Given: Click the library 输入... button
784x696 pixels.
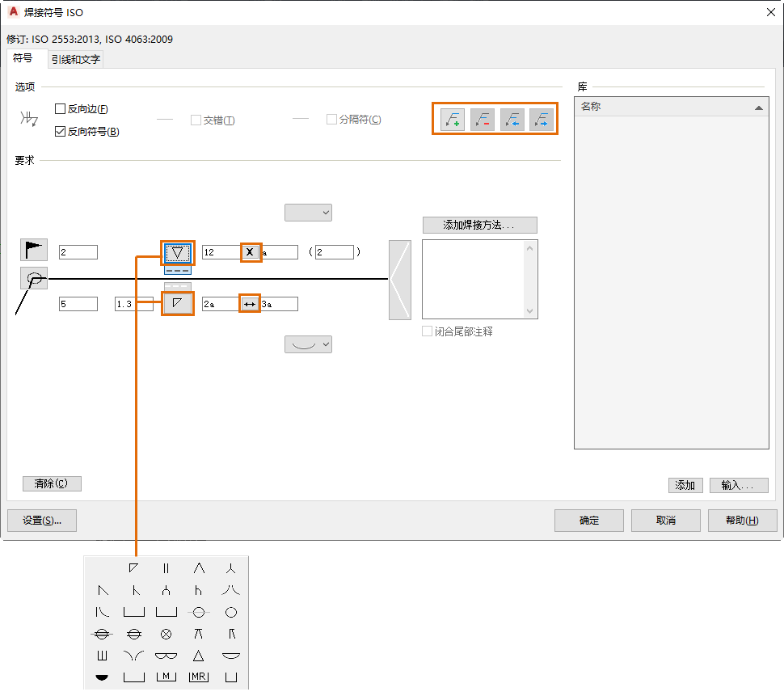Looking at the screenshot, I should (x=739, y=486).
